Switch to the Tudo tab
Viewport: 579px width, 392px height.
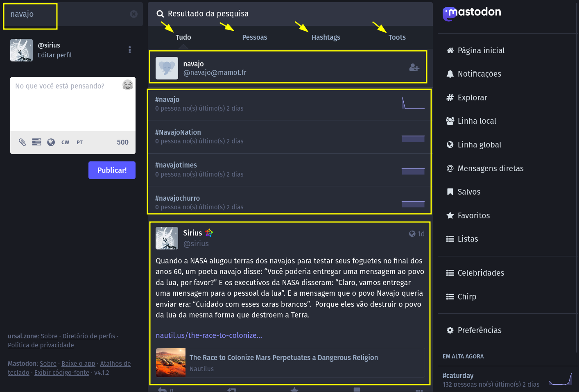183,37
